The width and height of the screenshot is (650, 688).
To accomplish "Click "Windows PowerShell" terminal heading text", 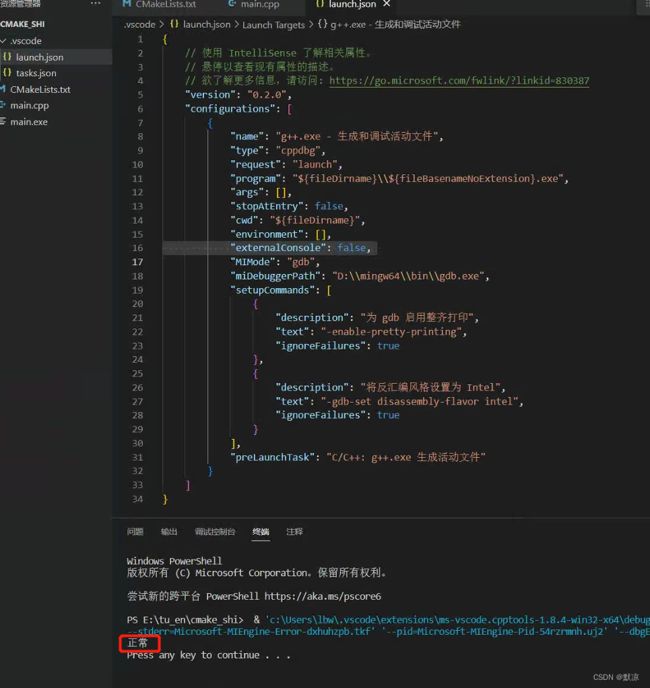I will click(x=174, y=561).
